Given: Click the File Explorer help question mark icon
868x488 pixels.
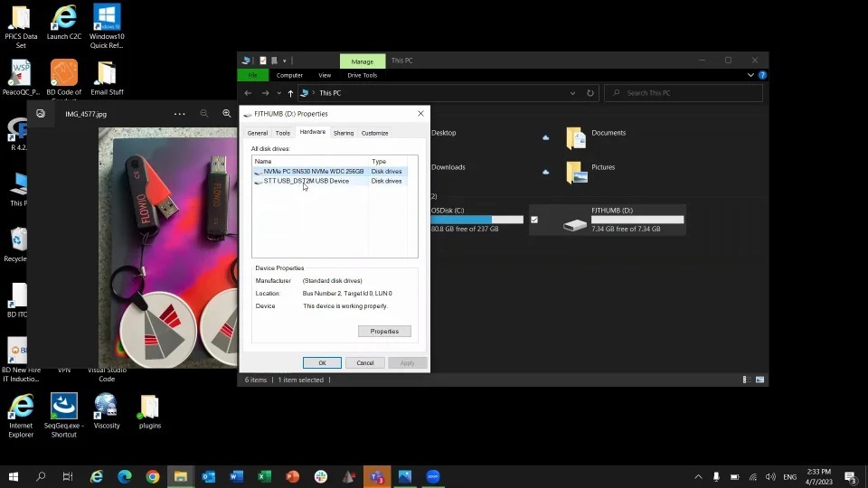Looking at the screenshot, I should pyautogui.click(x=763, y=75).
